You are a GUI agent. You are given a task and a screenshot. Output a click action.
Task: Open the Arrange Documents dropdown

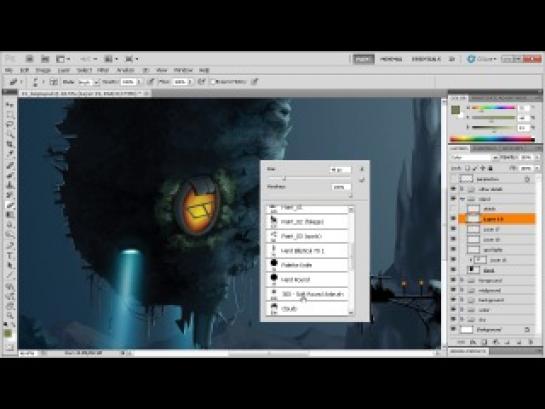click(112, 59)
